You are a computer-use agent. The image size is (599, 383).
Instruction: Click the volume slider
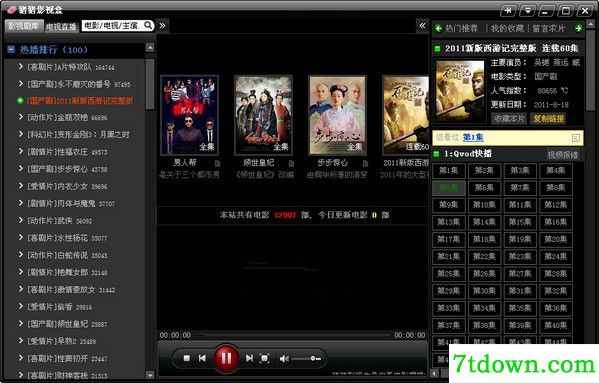tap(306, 359)
